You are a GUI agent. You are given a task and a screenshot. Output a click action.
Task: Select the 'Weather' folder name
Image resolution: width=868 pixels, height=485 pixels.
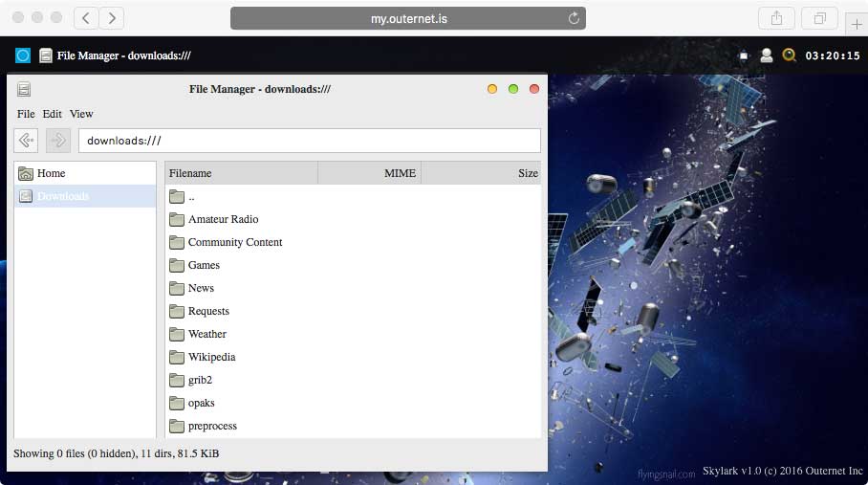[207, 334]
